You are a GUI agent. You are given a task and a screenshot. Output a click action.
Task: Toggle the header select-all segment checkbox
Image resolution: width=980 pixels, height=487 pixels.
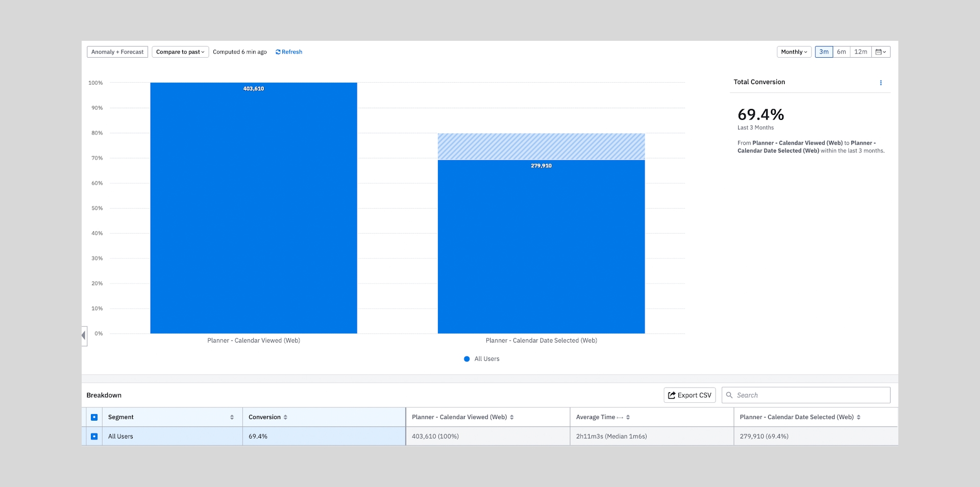94,417
